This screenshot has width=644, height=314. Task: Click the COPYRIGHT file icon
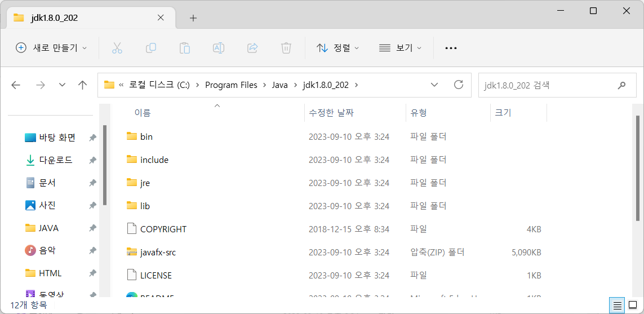tap(131, 228)
